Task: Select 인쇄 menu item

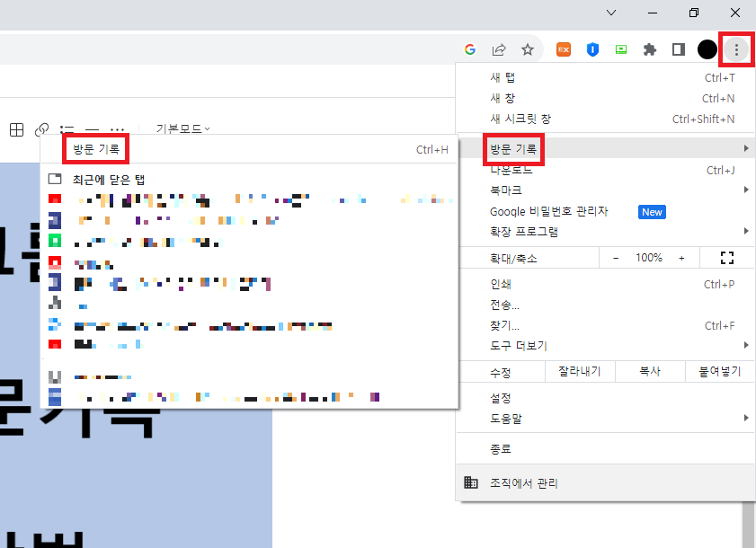Action: click(x=605, y=285)
